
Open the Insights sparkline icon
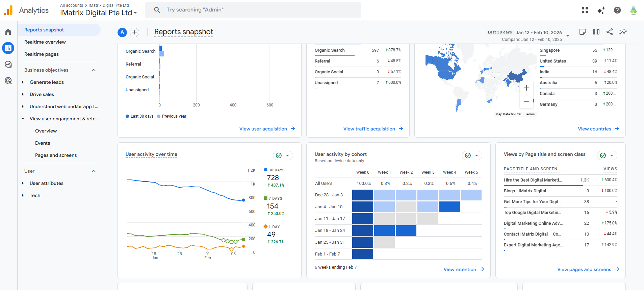click(x=623, y=32)
